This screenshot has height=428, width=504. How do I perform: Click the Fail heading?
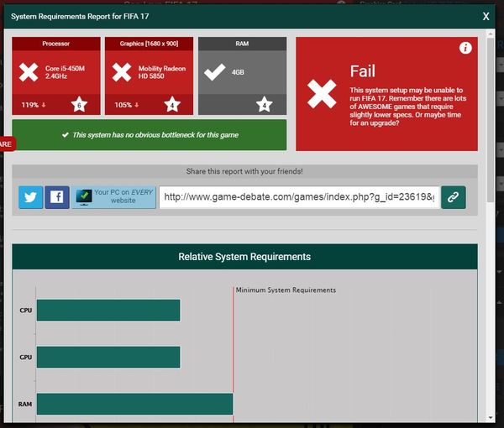coord(363,71)
